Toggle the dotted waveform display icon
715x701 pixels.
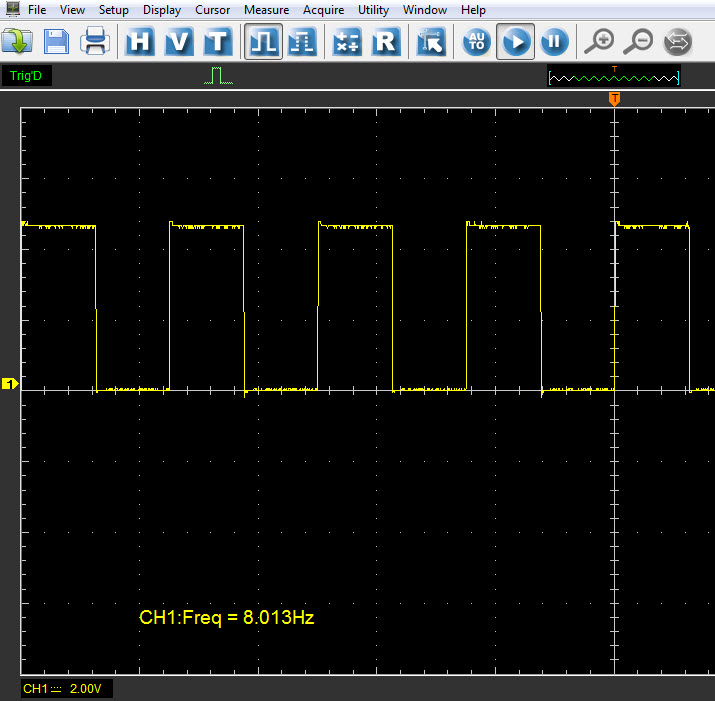[x=302, y=42]
